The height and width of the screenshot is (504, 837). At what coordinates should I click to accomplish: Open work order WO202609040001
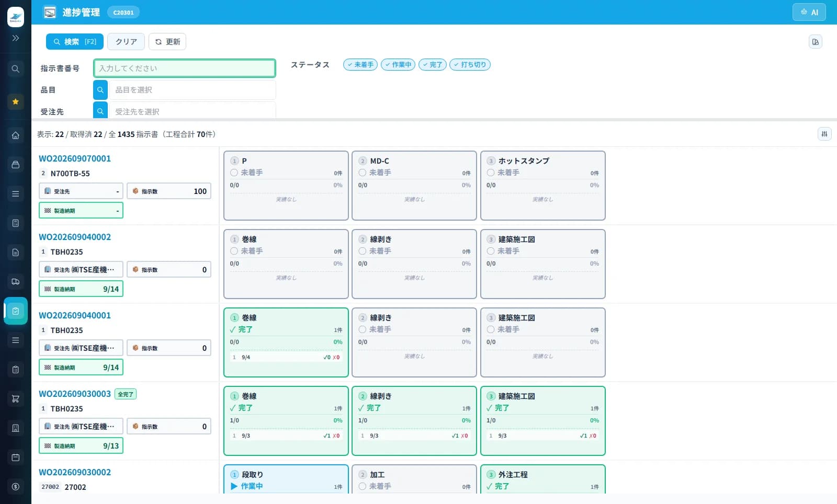[75, 315]
